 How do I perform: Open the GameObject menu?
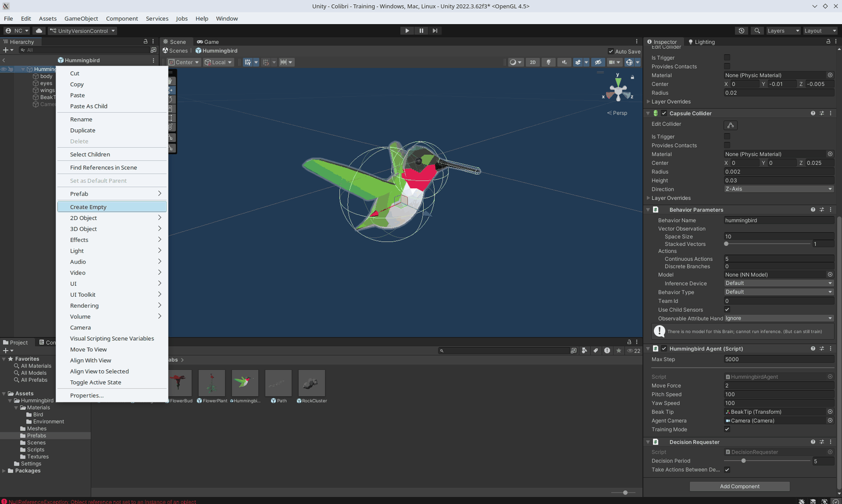(81, 18)
